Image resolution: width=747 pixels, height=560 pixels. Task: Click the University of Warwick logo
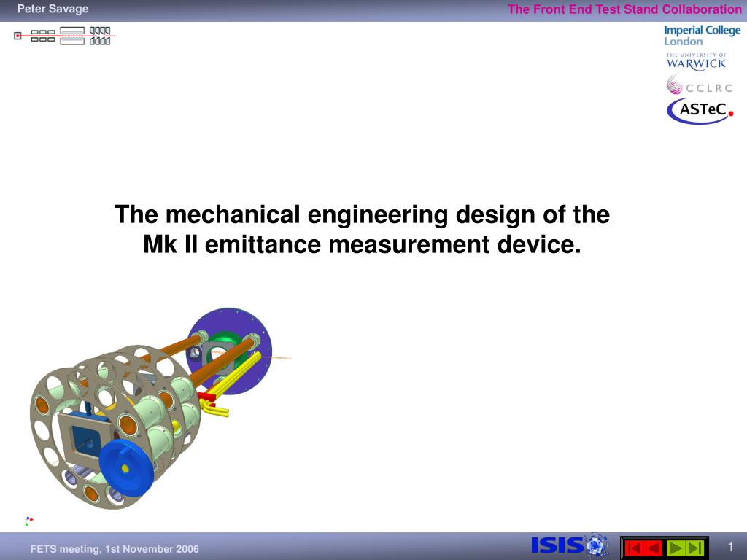(x=696, y=61)
